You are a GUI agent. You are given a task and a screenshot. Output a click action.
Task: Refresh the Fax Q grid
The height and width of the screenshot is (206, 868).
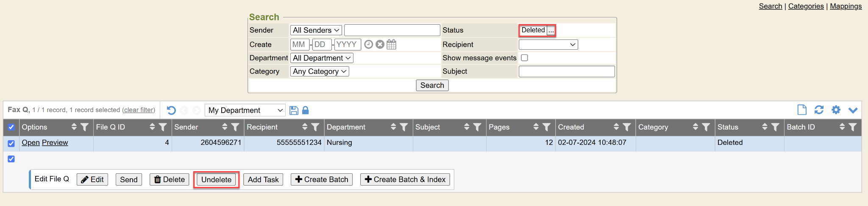pyautogui.click(x=819, y=110)
